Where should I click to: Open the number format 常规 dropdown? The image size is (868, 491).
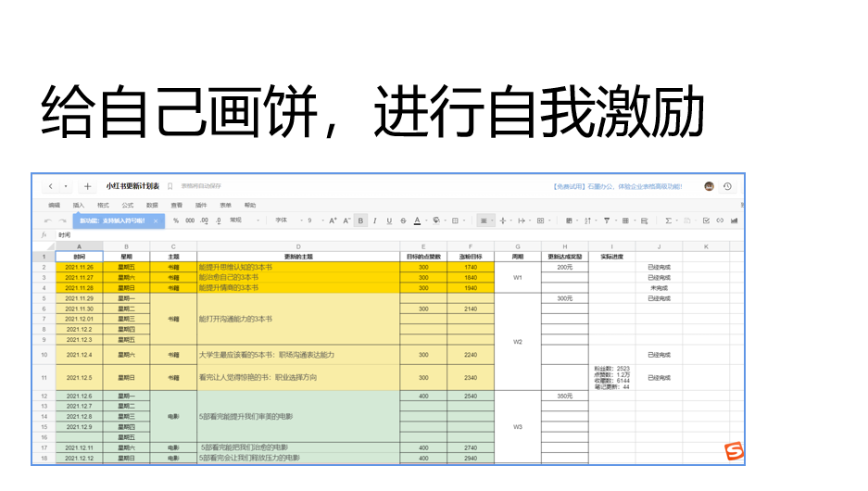pos(239,220)
